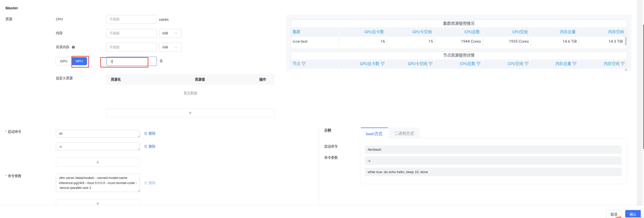Viewport: 644px width, 218px height.
Task: Click the shared memory help icon
Action: [73, 47]
